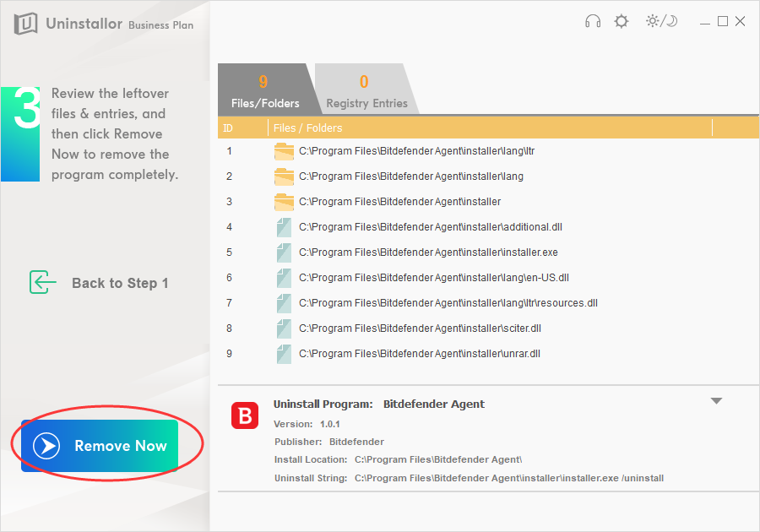
Task: Click the large step 3 number badge
Action: (x=20, y=134)
